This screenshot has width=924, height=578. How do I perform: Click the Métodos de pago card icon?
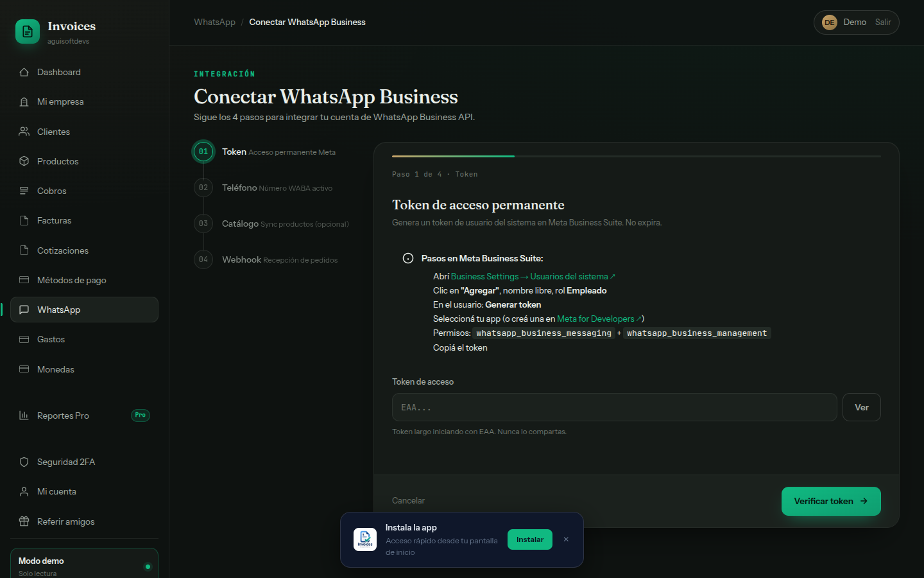tap(24, 280)
